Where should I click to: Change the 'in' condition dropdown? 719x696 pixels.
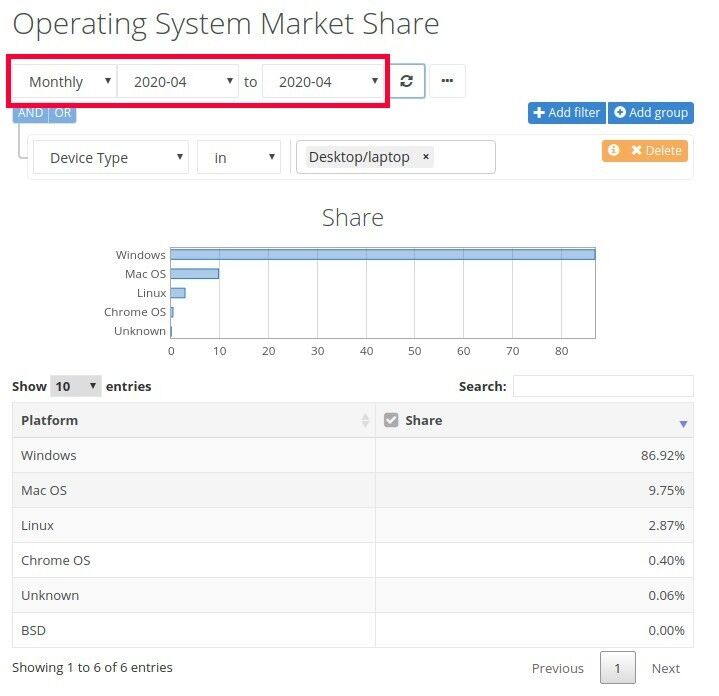(238, 158)
